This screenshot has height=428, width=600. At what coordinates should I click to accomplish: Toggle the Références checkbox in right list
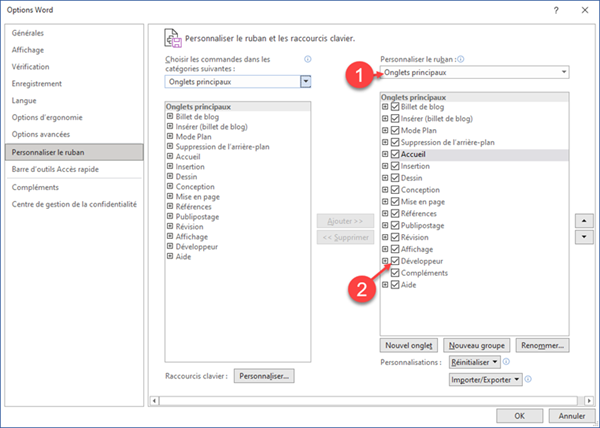395,213
